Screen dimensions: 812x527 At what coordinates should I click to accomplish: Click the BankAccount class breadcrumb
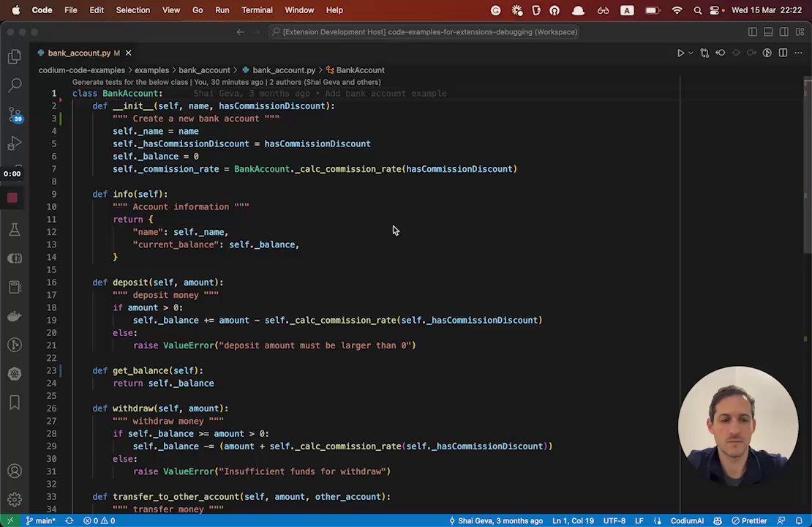click(361, 70)
